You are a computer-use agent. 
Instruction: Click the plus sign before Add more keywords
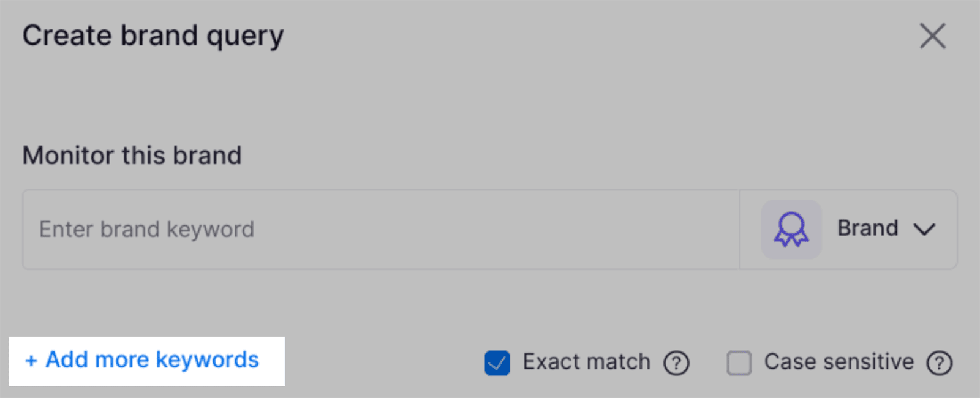[31, 361]
